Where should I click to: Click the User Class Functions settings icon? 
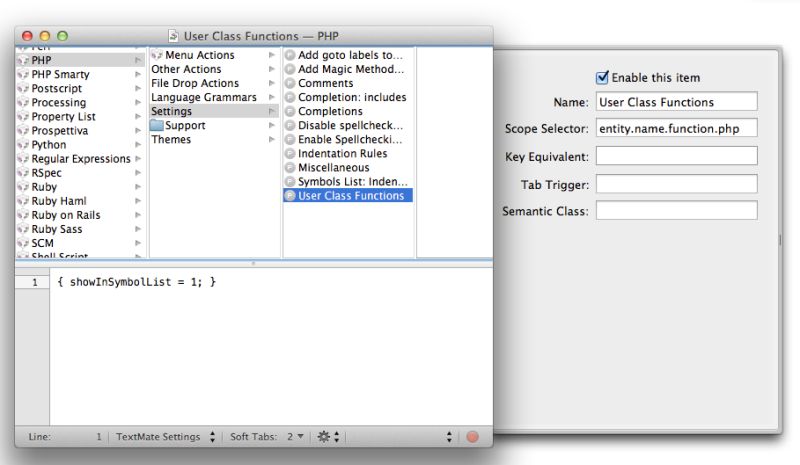[x=290, y=195]
